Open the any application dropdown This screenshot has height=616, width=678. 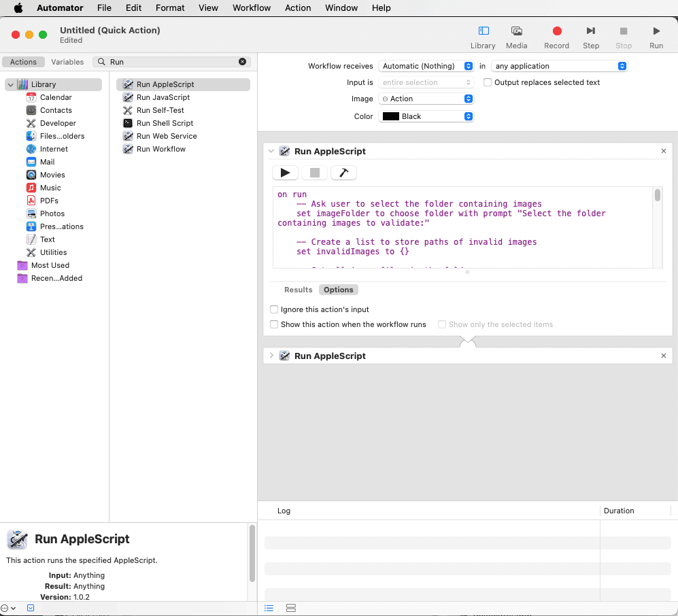click(x=559, y=66)
